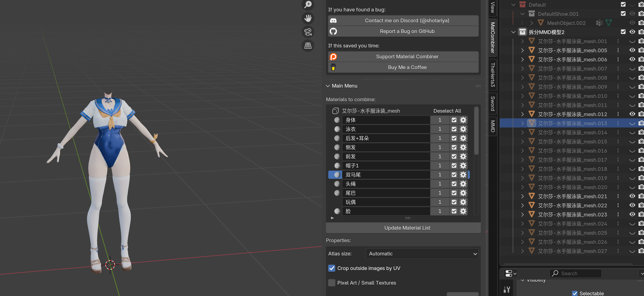Open settings gear for 尾巴 material
This screenshot has height=296, width=644.
pyautogui.click(x=463, y=193)
